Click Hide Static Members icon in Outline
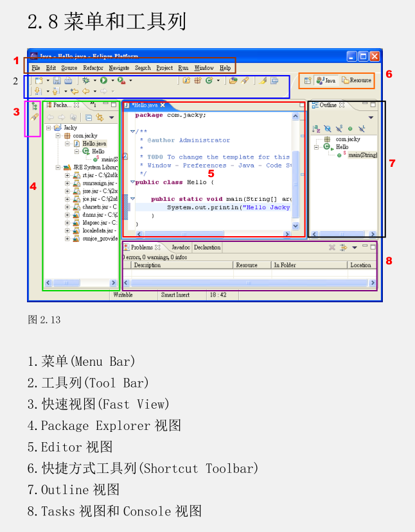The width and height of the screenshot is (415, 532). coord(339,128)
